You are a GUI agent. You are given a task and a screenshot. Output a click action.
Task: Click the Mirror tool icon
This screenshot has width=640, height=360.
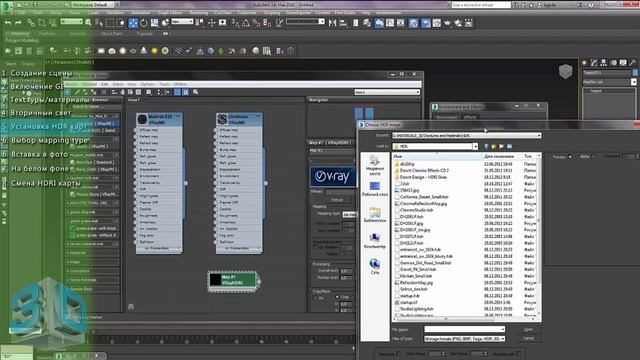pos(333,23)
